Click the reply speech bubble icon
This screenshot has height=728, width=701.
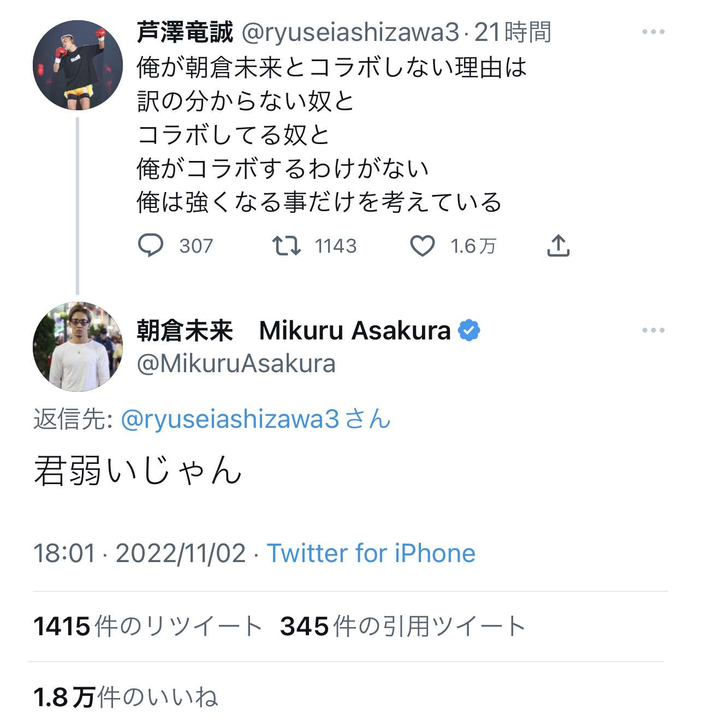coord(151,246)
